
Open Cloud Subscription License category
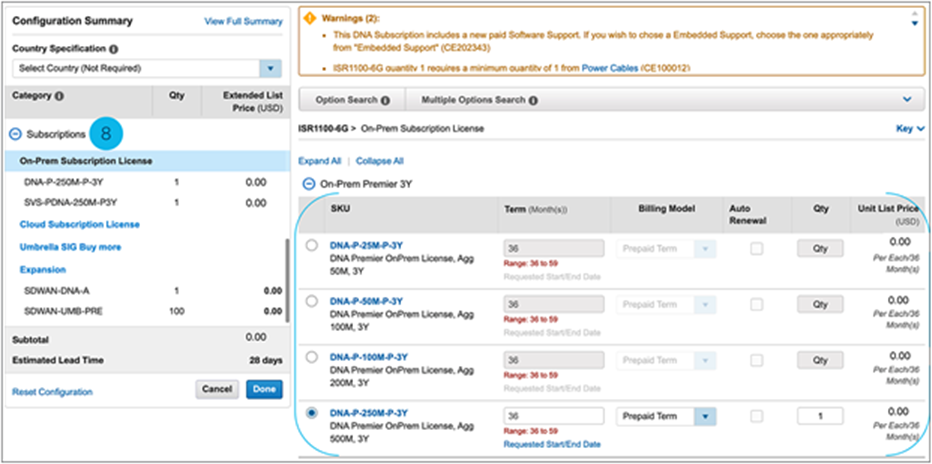80,225
